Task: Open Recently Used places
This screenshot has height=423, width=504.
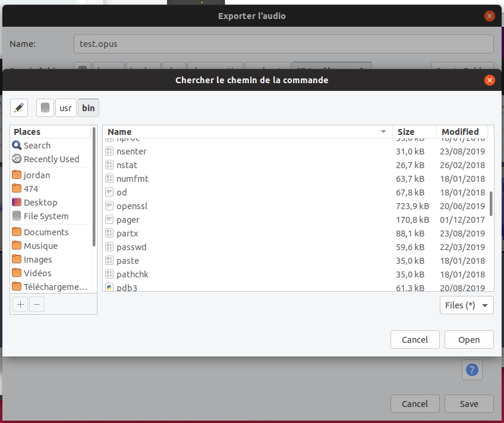Action: pos(51,159)
